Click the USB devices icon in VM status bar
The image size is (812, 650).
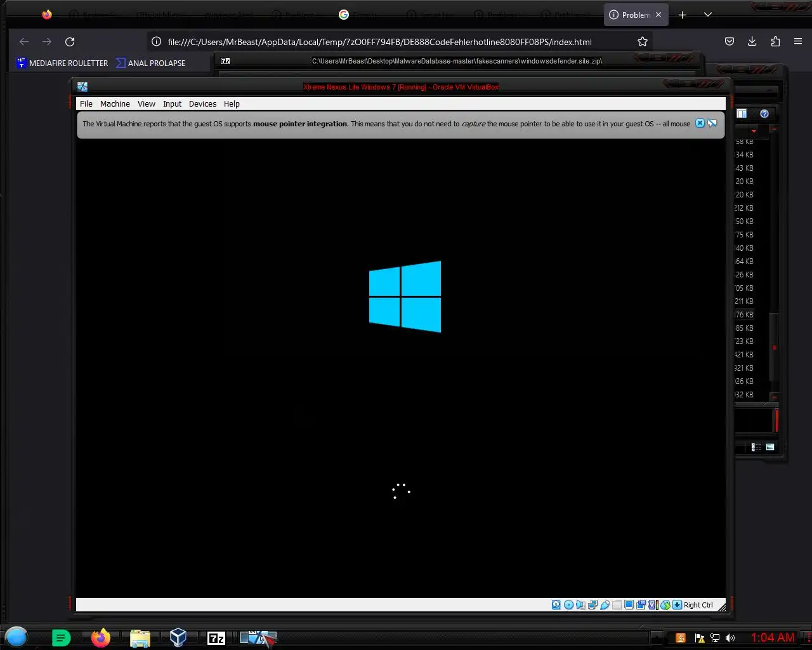click(605, 605)
